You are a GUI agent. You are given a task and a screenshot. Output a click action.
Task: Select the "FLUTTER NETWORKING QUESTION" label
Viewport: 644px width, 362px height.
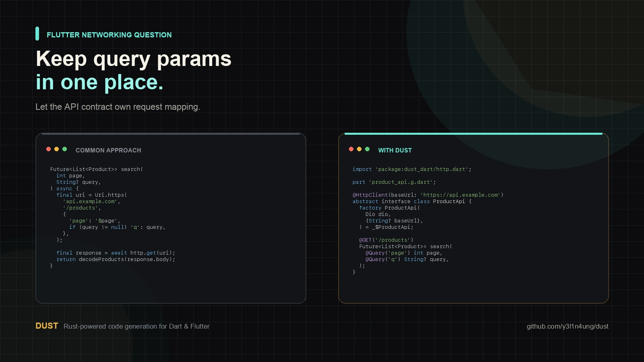click(x=109, y=35)
